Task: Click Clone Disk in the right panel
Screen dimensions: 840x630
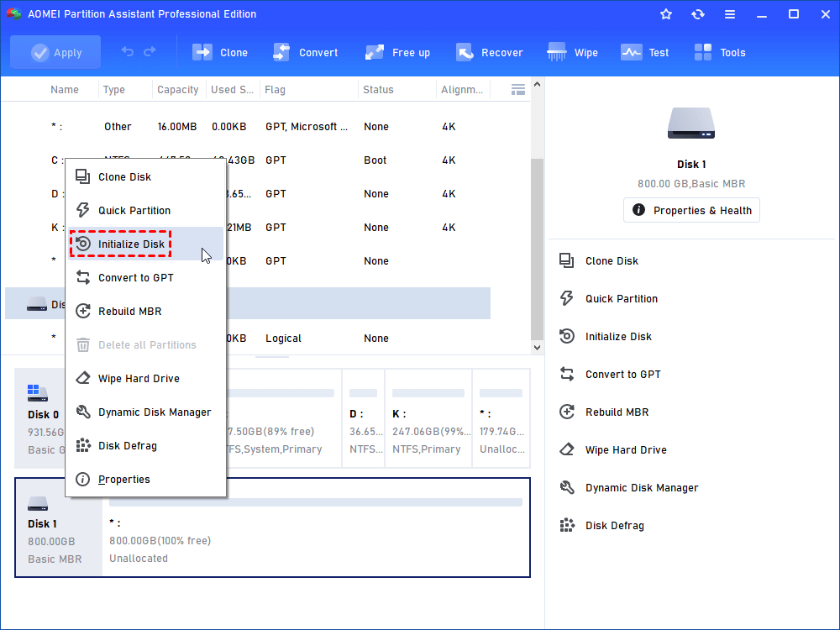Action: pyautogui.click(x=599, y=261)
